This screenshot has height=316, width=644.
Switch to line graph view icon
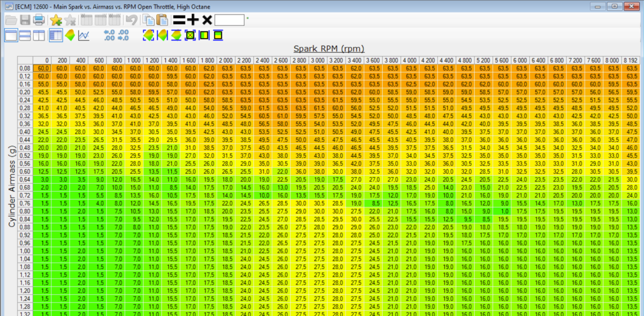(84, 35)
